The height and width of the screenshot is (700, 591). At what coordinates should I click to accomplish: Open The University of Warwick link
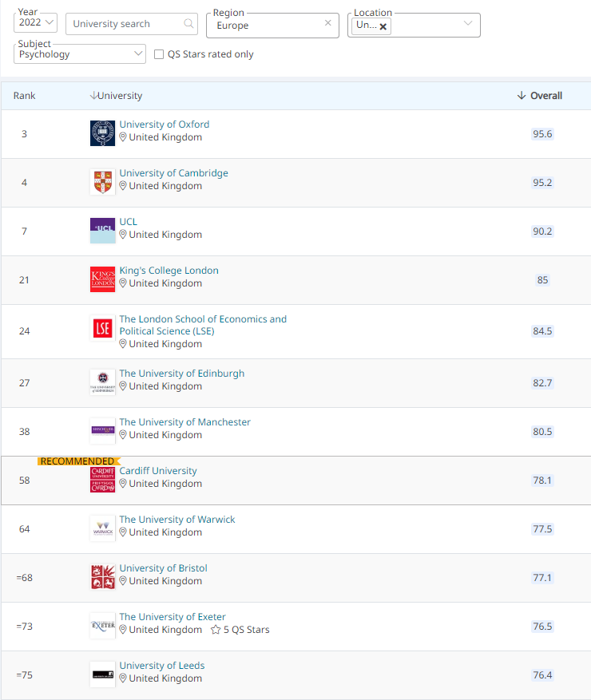click(x=177, y=519)
